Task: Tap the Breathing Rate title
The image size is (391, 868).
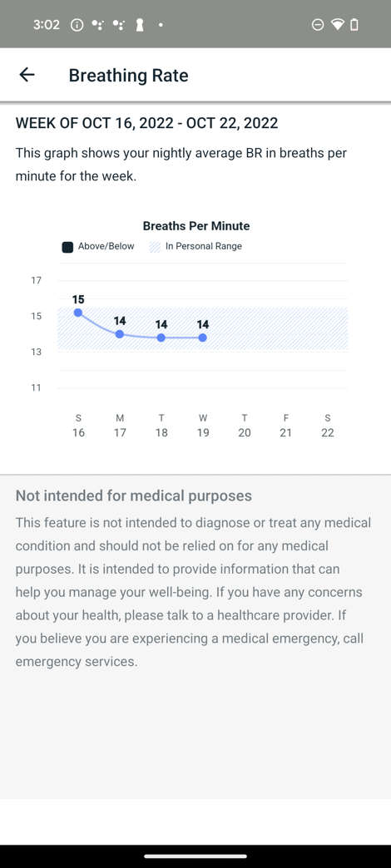Action: click(128, 76)
